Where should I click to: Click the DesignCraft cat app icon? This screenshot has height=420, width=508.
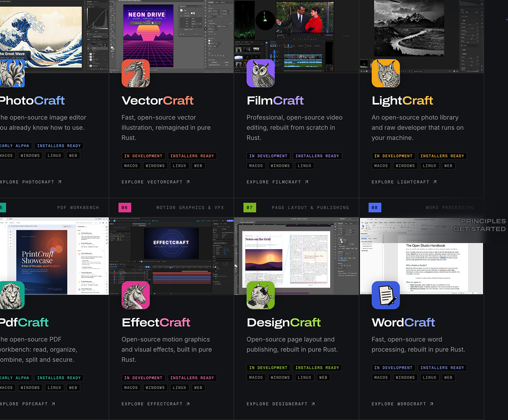pos(261,295)
